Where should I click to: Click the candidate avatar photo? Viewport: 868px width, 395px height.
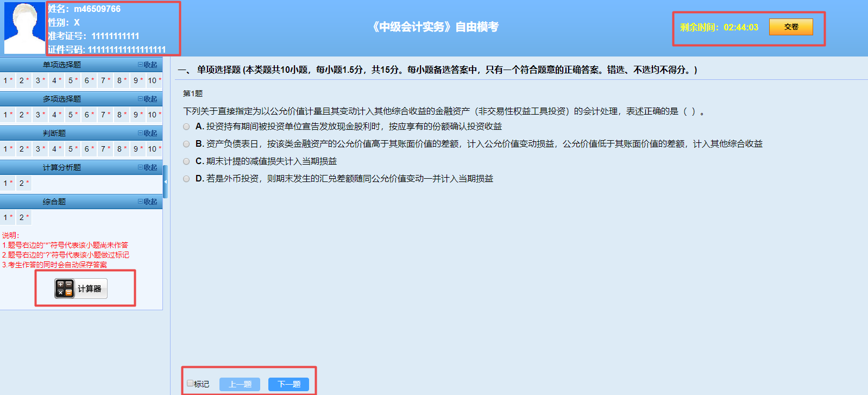click(24, 28)
